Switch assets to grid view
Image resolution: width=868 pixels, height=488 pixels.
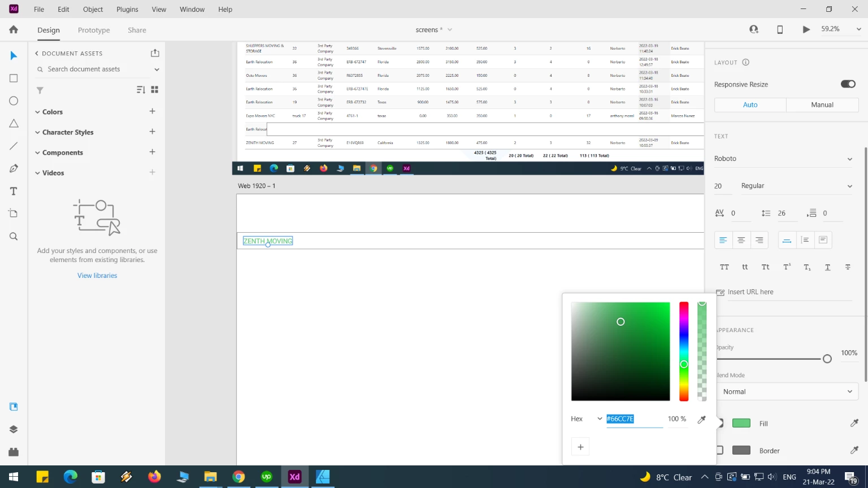point(155,90)
